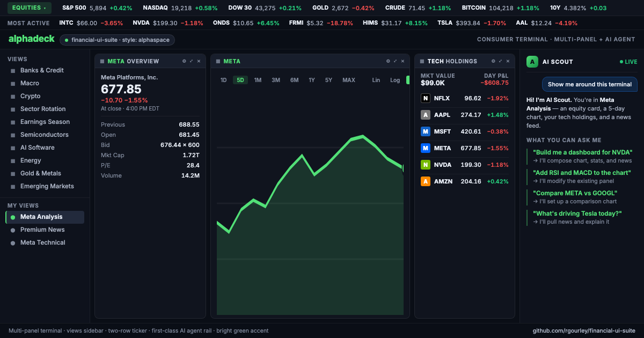
Task: Open the AI Software view
Action: [45, 148]
